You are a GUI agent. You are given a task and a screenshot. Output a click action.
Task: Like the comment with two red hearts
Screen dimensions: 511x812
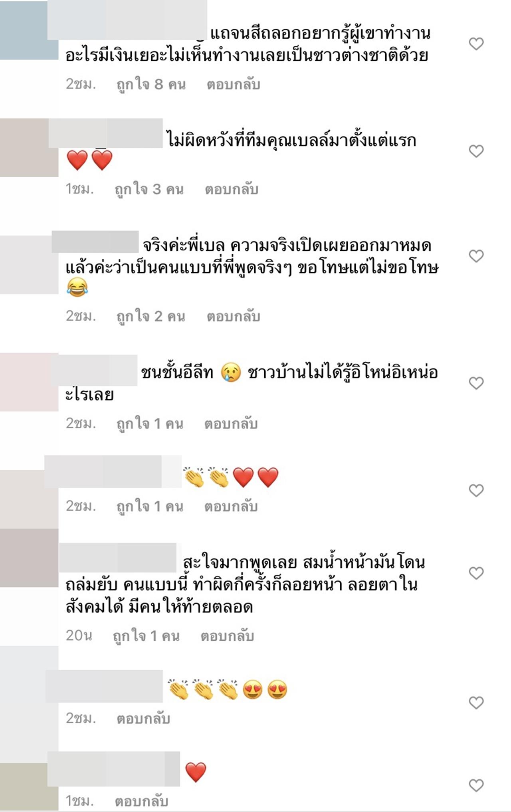click(476, 151)
